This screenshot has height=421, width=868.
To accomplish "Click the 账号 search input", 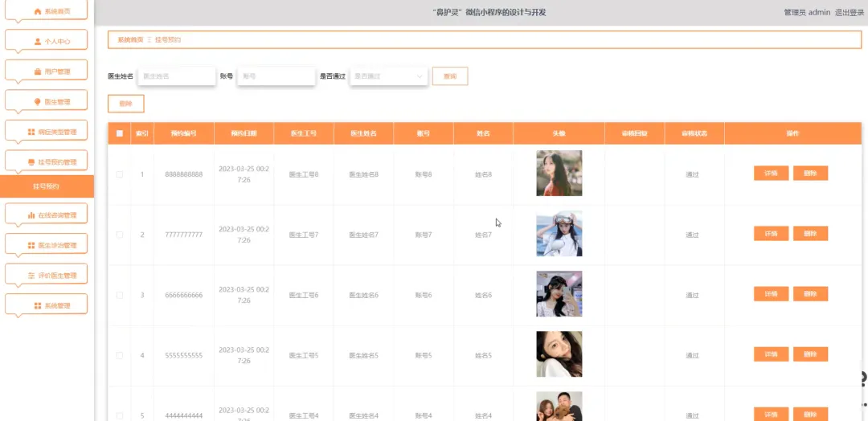I will [x=276, y=76].
